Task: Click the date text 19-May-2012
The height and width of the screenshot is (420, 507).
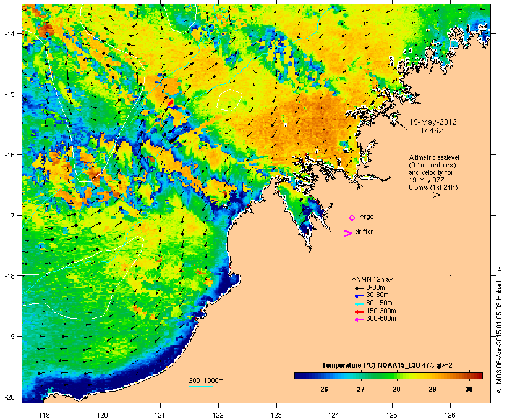Action: click(x=433, y=122)
